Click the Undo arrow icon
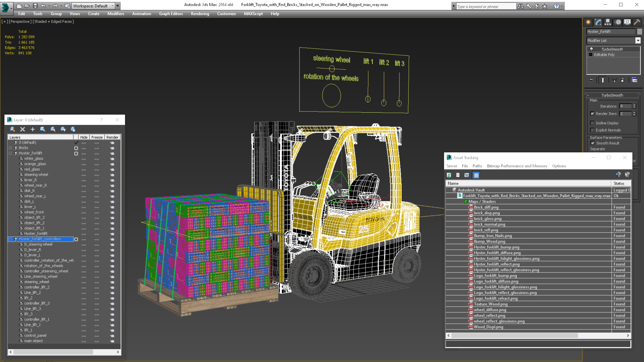This screenshot has width=644, height=362. (44, 6)
